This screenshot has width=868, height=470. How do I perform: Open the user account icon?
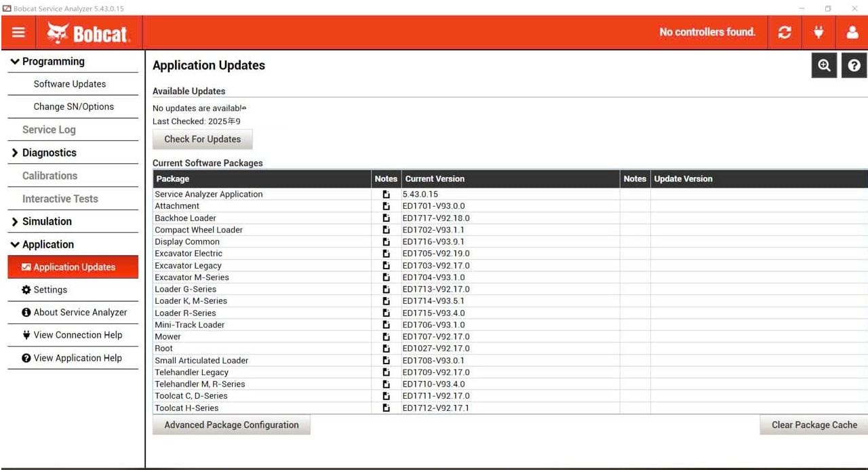point(852,32)
